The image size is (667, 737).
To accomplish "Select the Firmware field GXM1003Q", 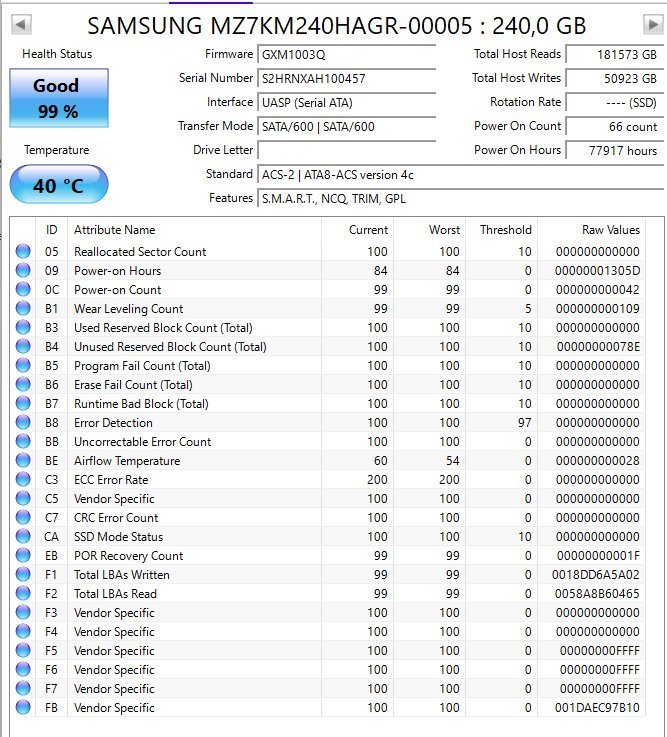I will 347,55.
